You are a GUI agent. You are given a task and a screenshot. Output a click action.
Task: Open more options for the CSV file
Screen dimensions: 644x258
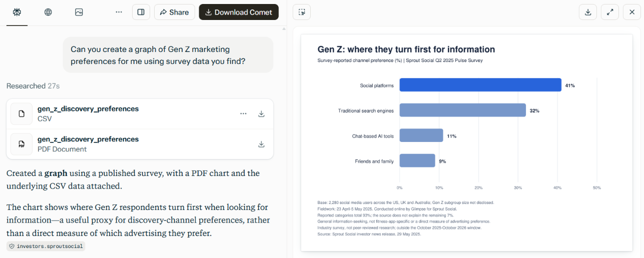click(243, 113)
